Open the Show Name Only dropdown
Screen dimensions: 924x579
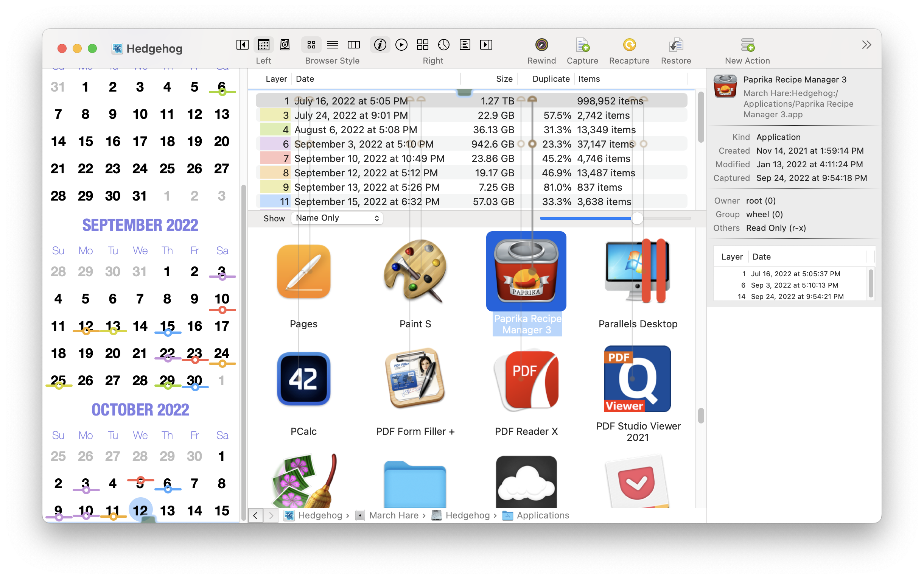(337, 218)
